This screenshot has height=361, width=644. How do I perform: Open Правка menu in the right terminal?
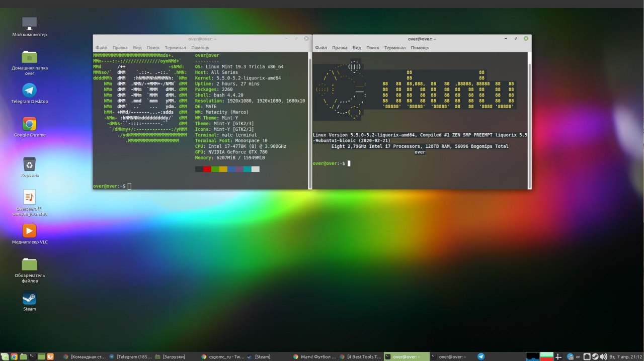(340, 48)
